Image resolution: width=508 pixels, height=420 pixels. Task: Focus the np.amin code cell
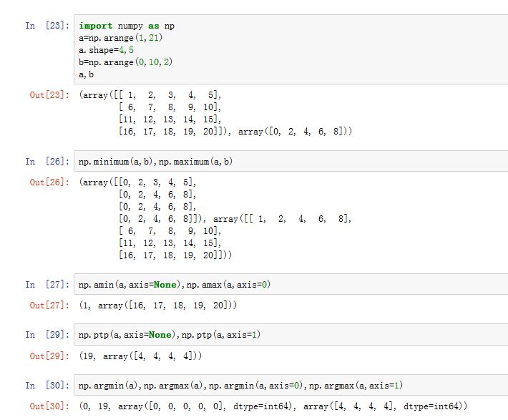tap(286, 285)
